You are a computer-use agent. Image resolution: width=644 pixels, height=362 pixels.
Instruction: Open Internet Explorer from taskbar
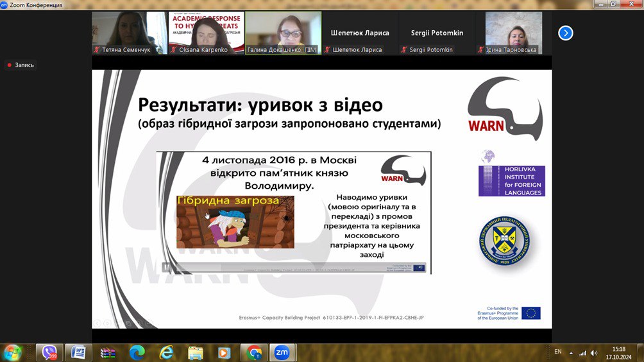166,352
